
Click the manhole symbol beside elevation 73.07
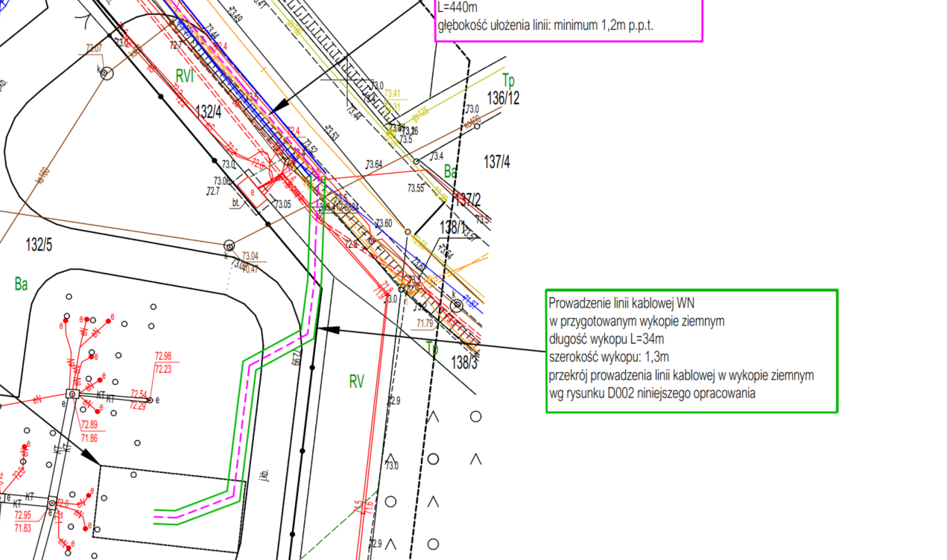point(107,73)
